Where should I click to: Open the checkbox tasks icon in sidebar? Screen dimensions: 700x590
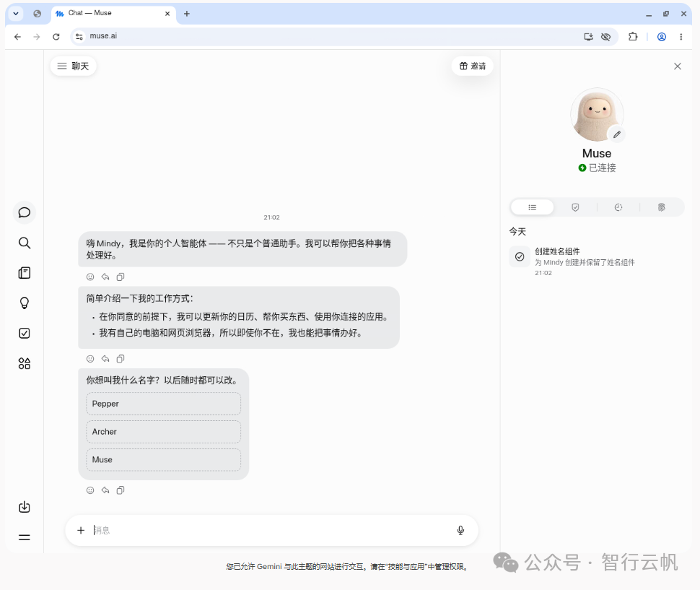(x=24, y=333)
